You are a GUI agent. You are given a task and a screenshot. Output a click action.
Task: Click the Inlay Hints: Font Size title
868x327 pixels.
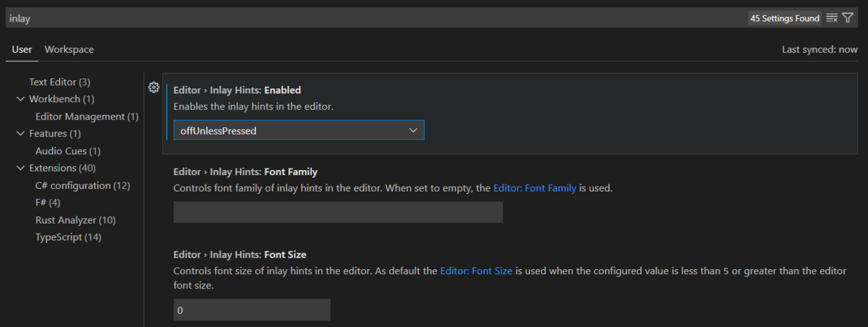point(239,255)
